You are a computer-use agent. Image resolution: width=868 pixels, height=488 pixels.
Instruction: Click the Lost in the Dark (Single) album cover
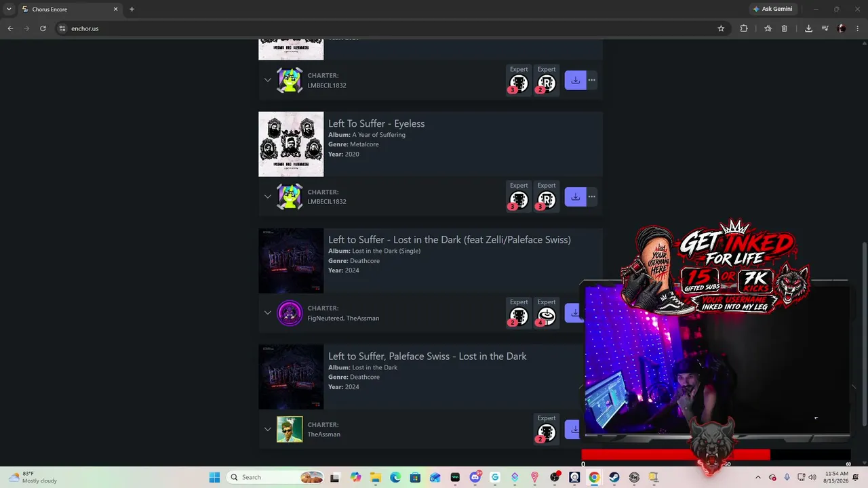(291, 260)
